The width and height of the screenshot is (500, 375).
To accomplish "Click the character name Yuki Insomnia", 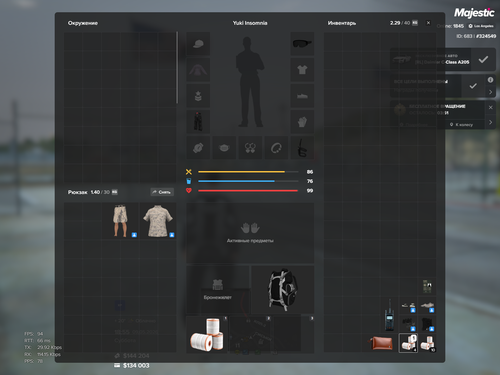I will point(250,23).
